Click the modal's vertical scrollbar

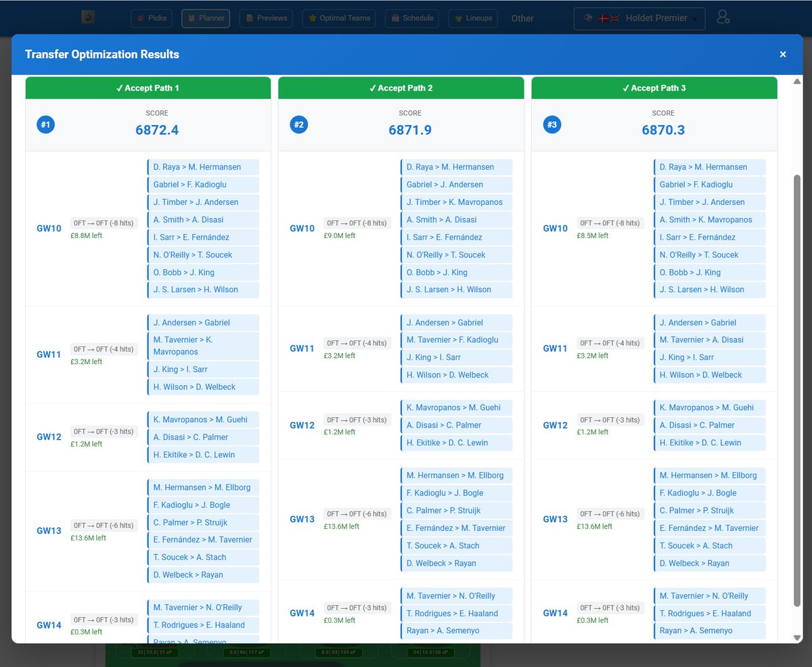(x=796, y=391)
